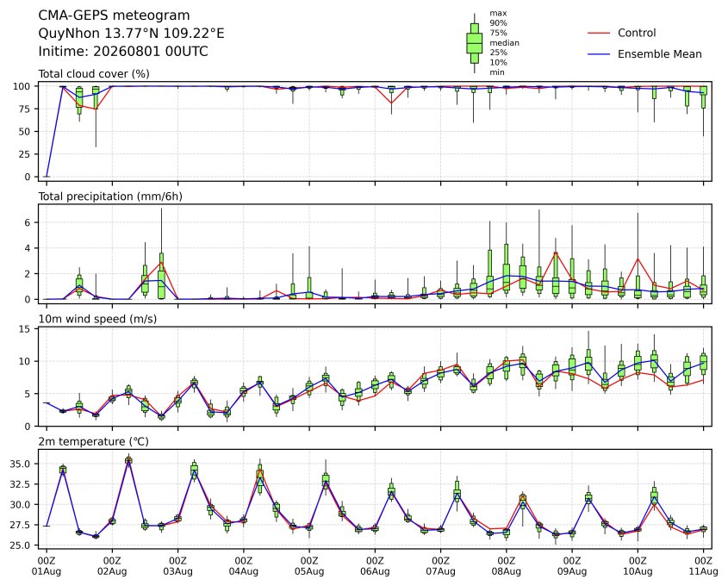
Task: Click the '100' tick on cloud cover axis
Action: click(22, 86)
